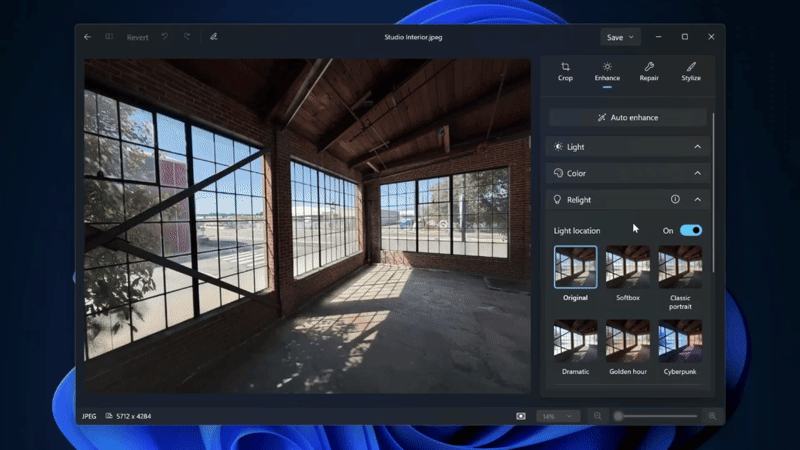Image resolution: width=800 pixels, height=450 pixels.
Task: Select the Golden hour relight thumbnail
Action: coord(628,341)
